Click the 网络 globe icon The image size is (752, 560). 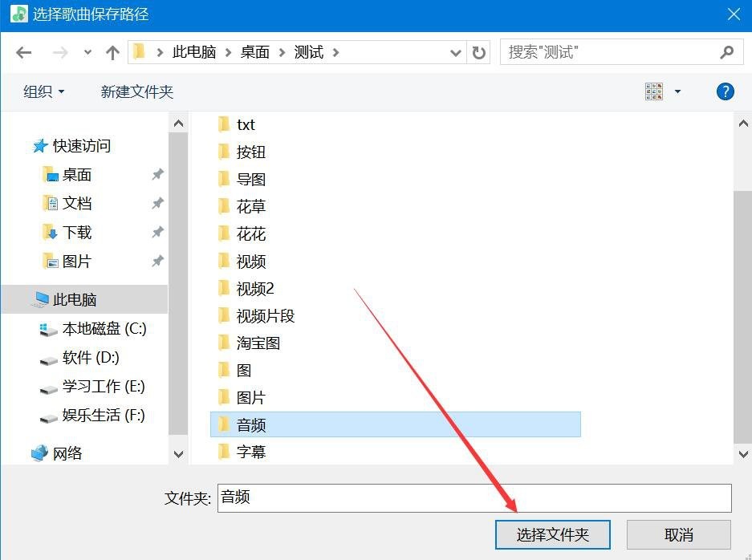tap(40, 452)
